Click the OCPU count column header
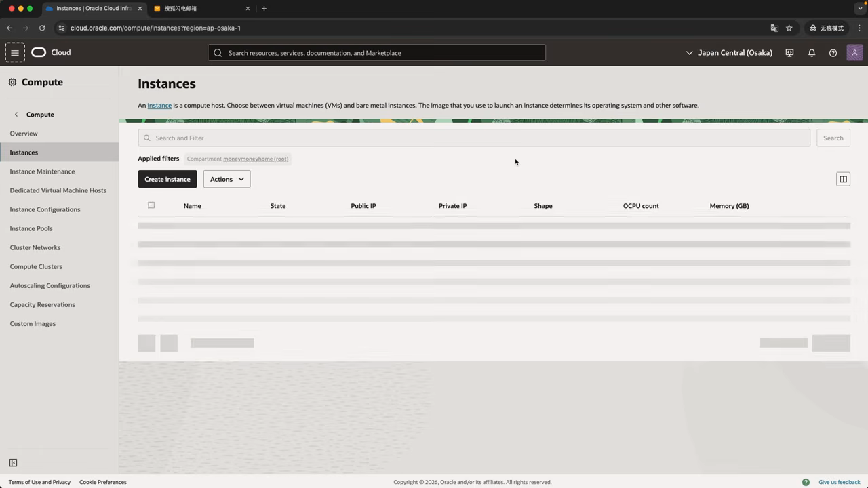The image size is (868, 488). (x=641, y=205)
